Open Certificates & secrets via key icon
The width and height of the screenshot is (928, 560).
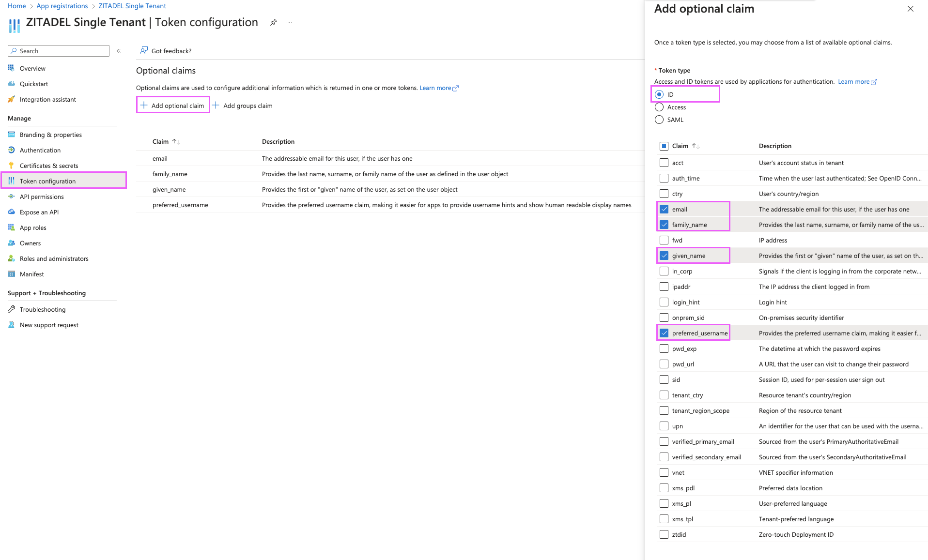11,166
